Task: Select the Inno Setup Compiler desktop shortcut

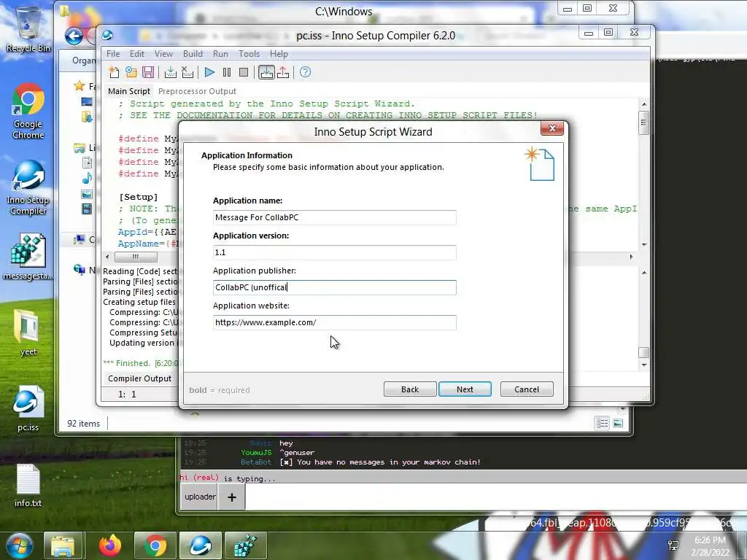Action: pos(28,187)
